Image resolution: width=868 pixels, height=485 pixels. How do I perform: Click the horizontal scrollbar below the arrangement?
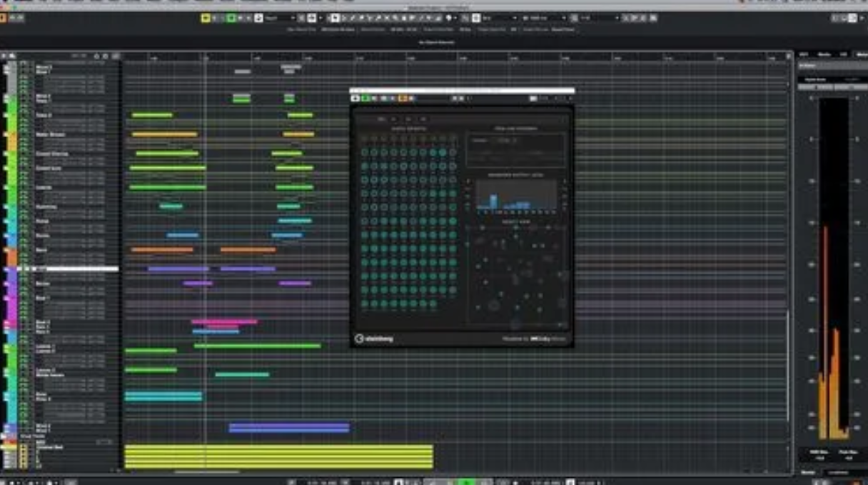[x=207, y=471]
